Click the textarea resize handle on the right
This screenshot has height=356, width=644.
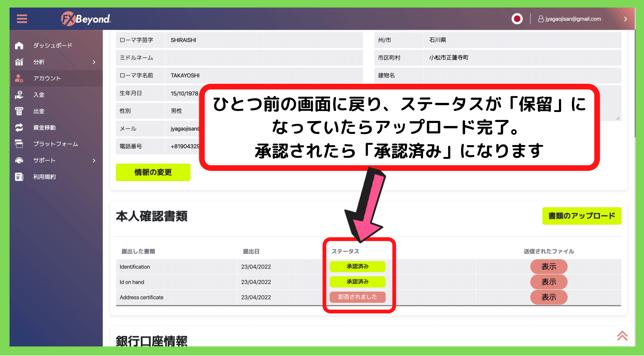618,118
